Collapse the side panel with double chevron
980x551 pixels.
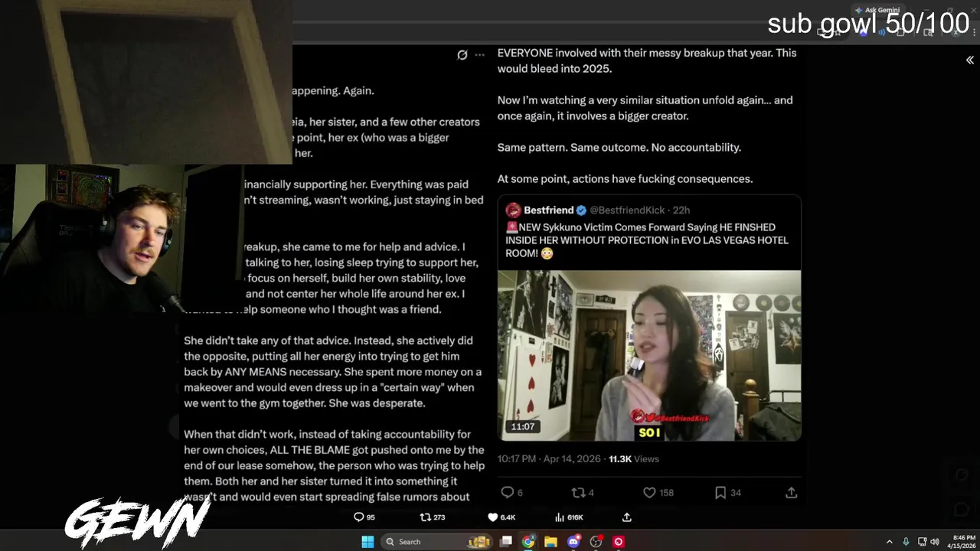(x=969, y=60)
